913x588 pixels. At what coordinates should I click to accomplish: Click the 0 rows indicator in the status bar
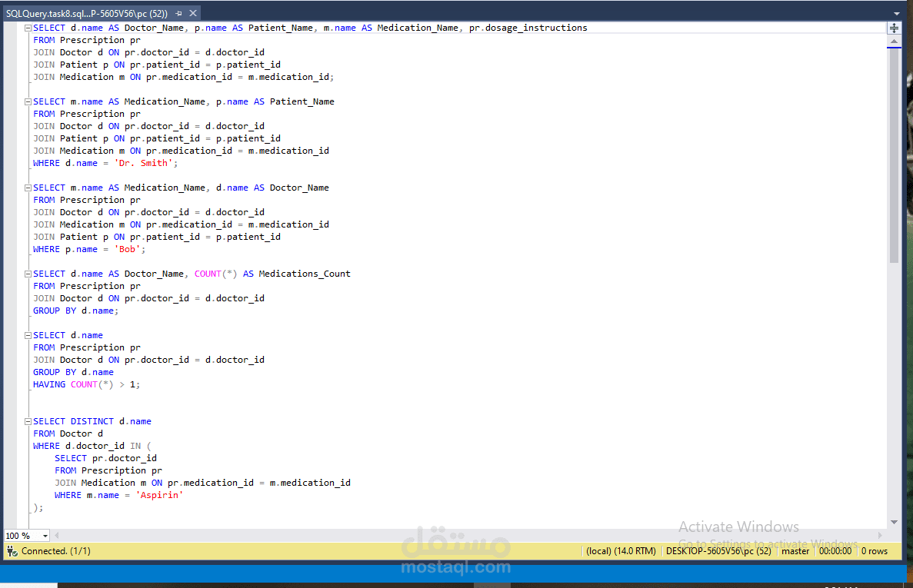point(874,551)
